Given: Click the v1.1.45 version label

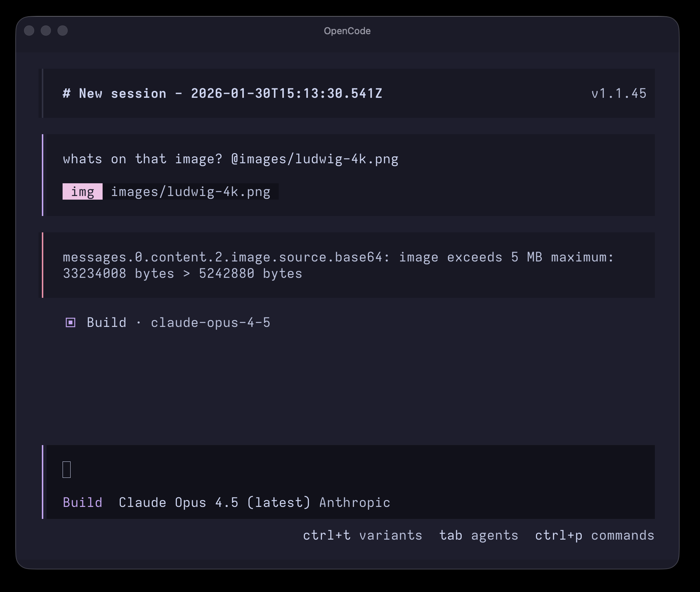Looking at the screenshot, I should point(619,93).
